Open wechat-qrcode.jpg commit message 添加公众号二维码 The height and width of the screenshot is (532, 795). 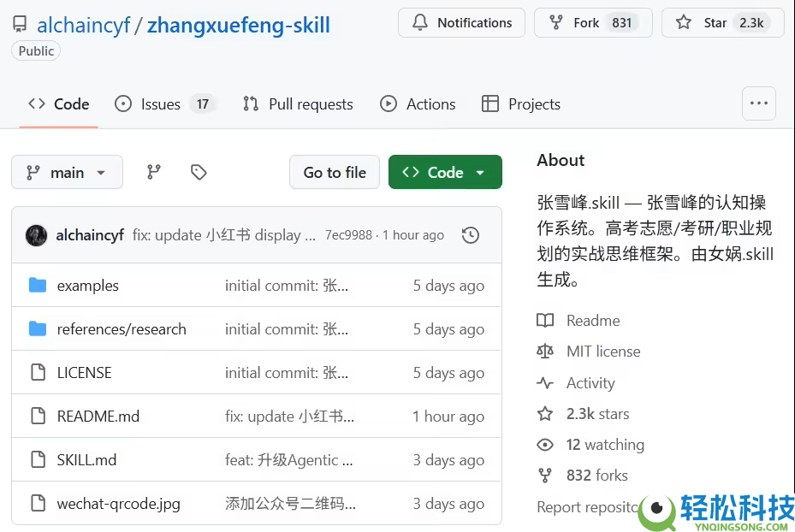click(x=290, y=504)
